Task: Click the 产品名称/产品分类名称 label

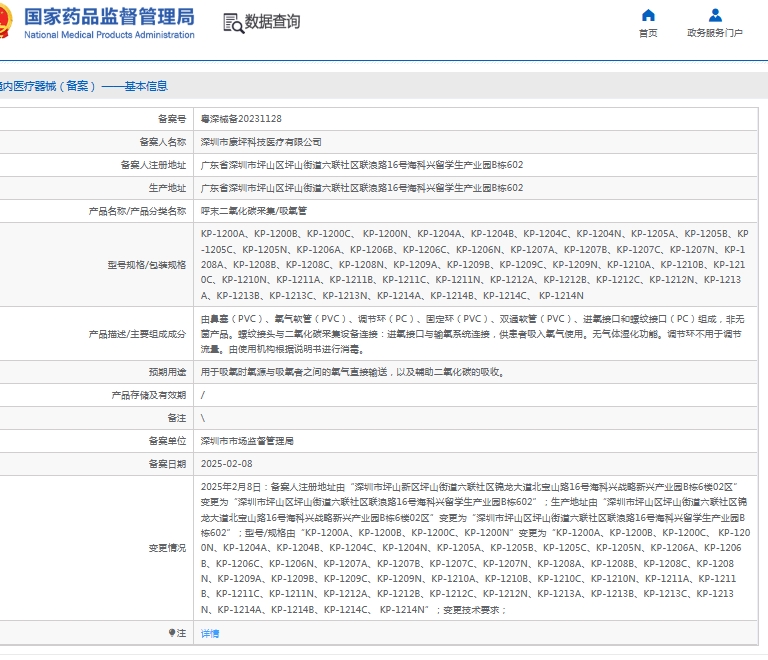Action: tap(137, 211)
